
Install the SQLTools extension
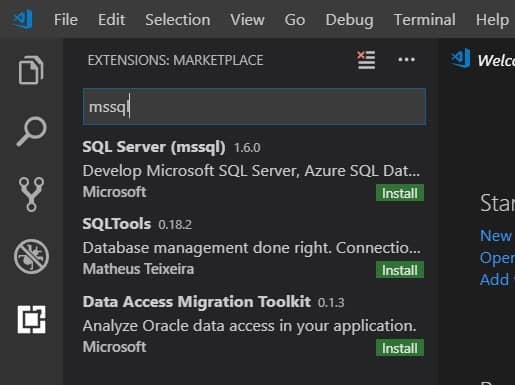[400, 270]
